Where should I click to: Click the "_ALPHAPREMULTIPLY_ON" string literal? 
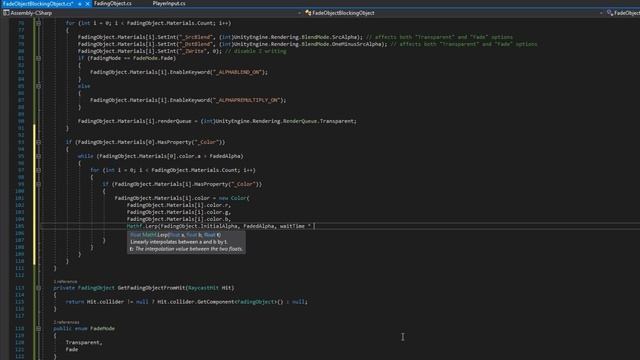click(x=247, y=100)
